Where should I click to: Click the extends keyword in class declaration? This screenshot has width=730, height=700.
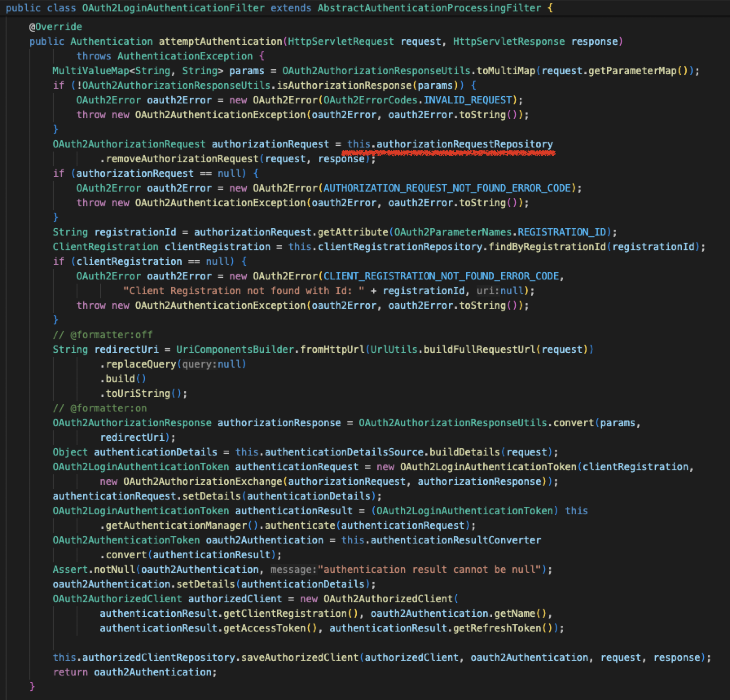click(291, 8)
